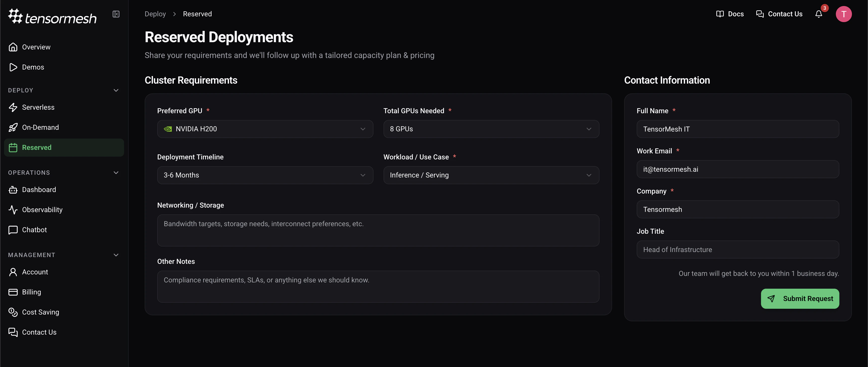The width and height of the screenshot is (868, 367).
Task: Open Billing in the sidebar
Action: (64, 292)
